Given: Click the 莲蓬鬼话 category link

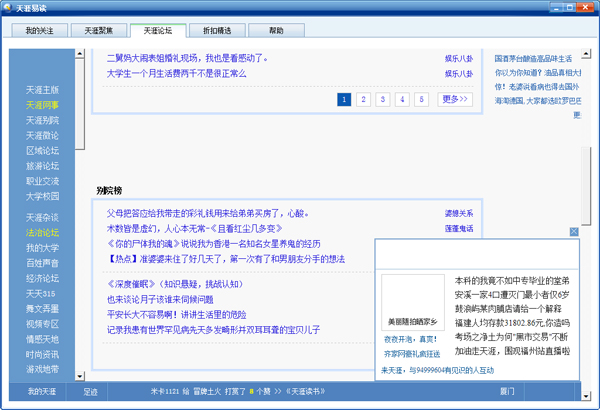Looking at the screenshot, I should 459,228.
